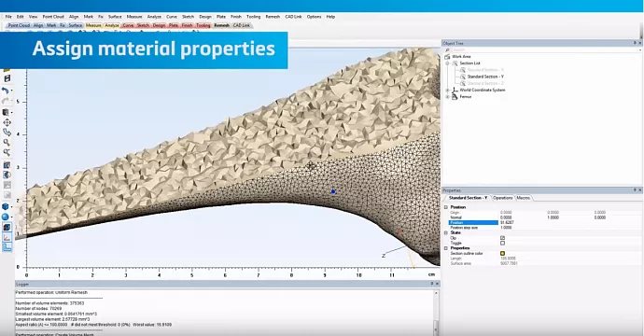Open the Tooling menu in menu bar

point(254,17)
